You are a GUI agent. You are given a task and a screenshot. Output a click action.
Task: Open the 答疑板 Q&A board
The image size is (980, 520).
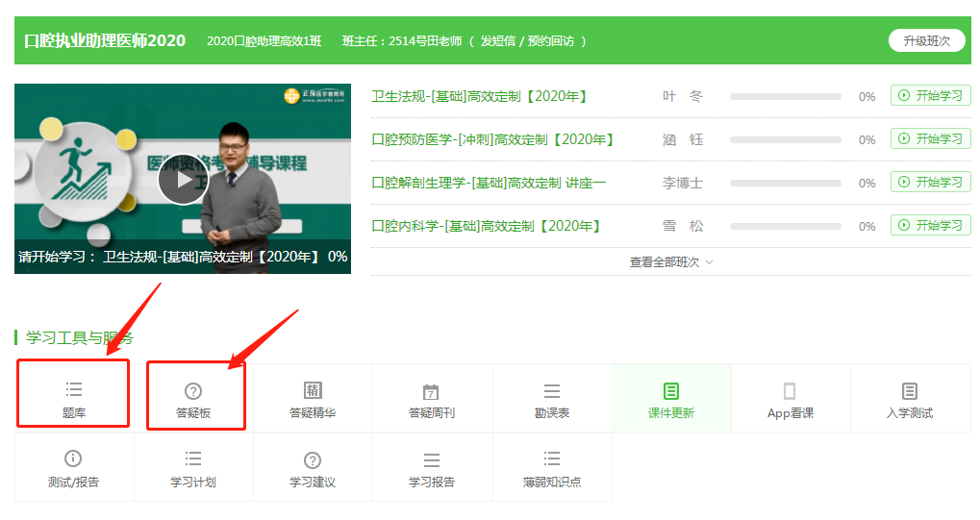[x=193, y=399]
